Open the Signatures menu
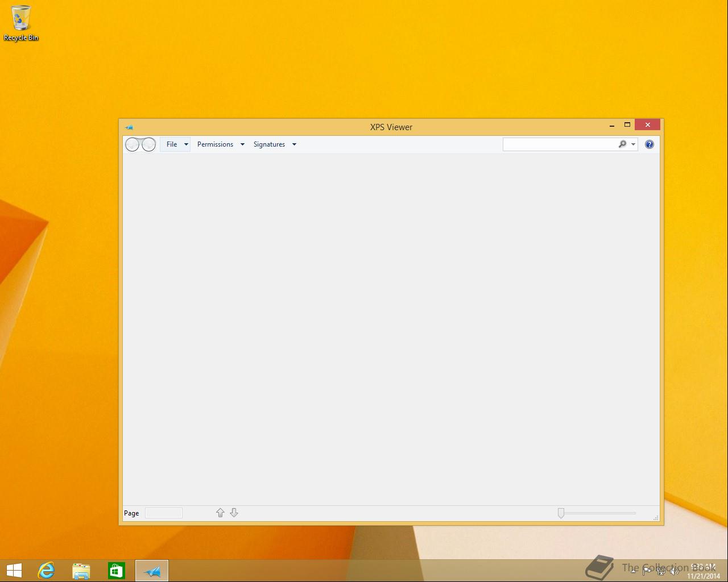728x582 pixels. coord(269,144)
